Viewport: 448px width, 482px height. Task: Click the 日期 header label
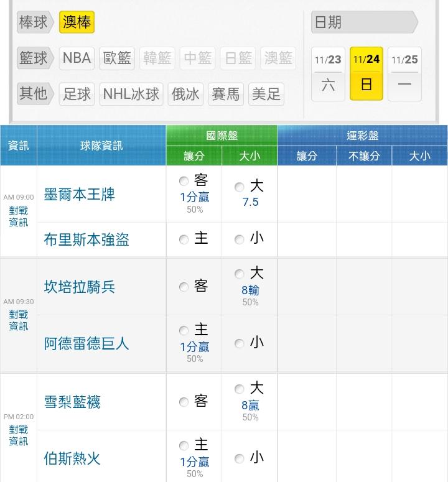click(x=365, y=22)
